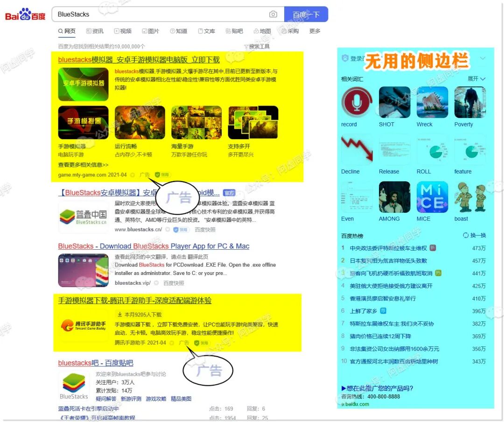Click the SHOT related-term image
The width and height of the screenshot is (504, 422).
[x=394, y=102]
